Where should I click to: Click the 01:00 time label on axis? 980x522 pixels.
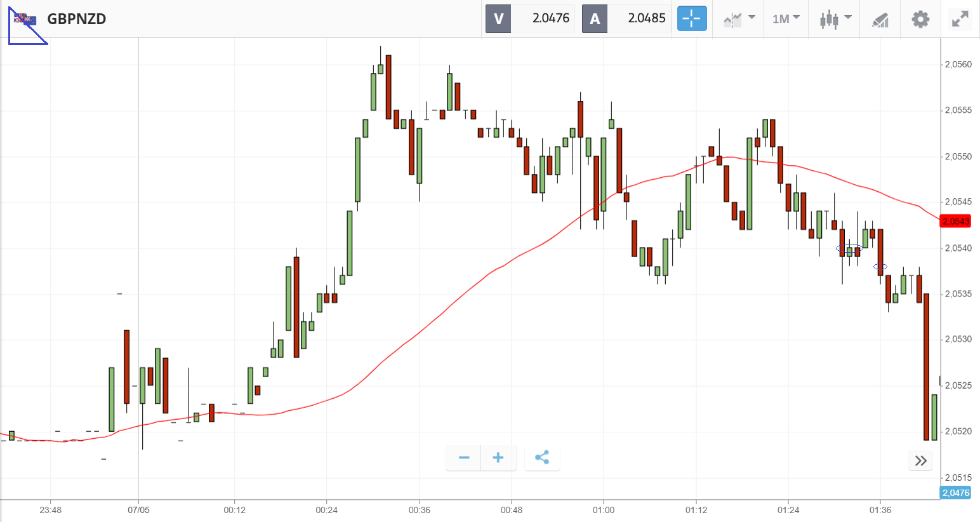tap(604, 510)
